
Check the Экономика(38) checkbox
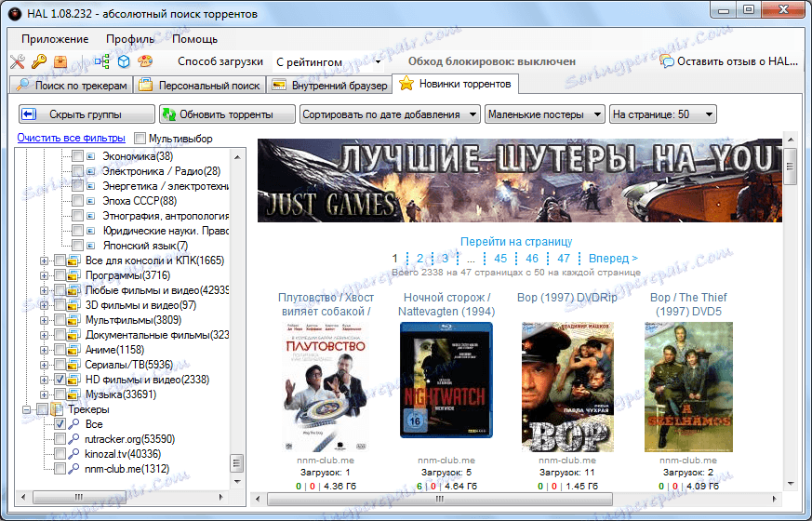tap(77, 156)
